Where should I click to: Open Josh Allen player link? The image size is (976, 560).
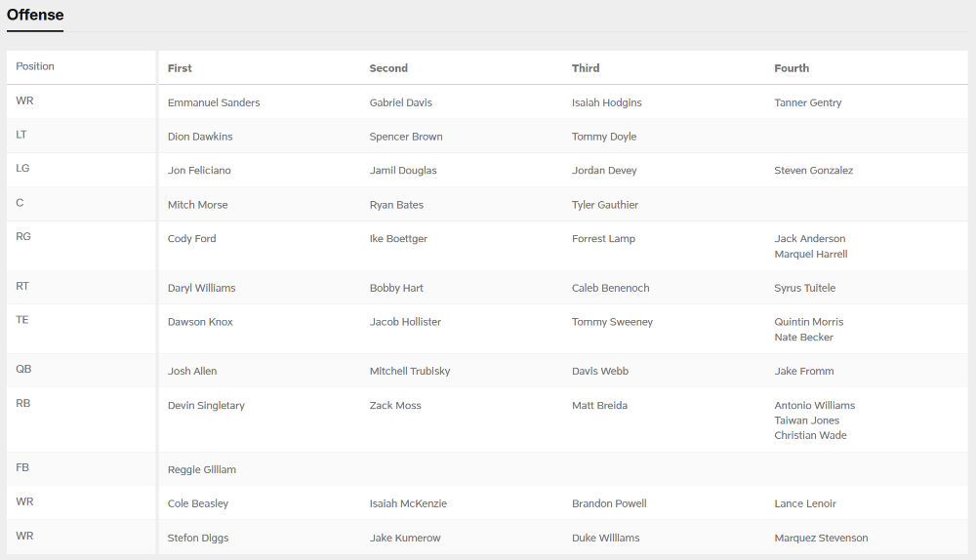click(x=192, y=371)
